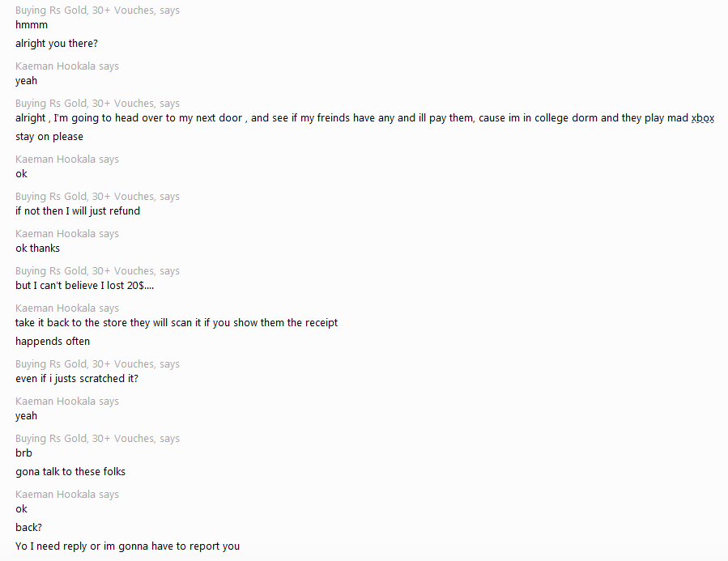Image resolution: width=728 pixels, height=561 pixels.
Task: Click "even if i justs scratched it?"
Action: (x=77, y=379)
